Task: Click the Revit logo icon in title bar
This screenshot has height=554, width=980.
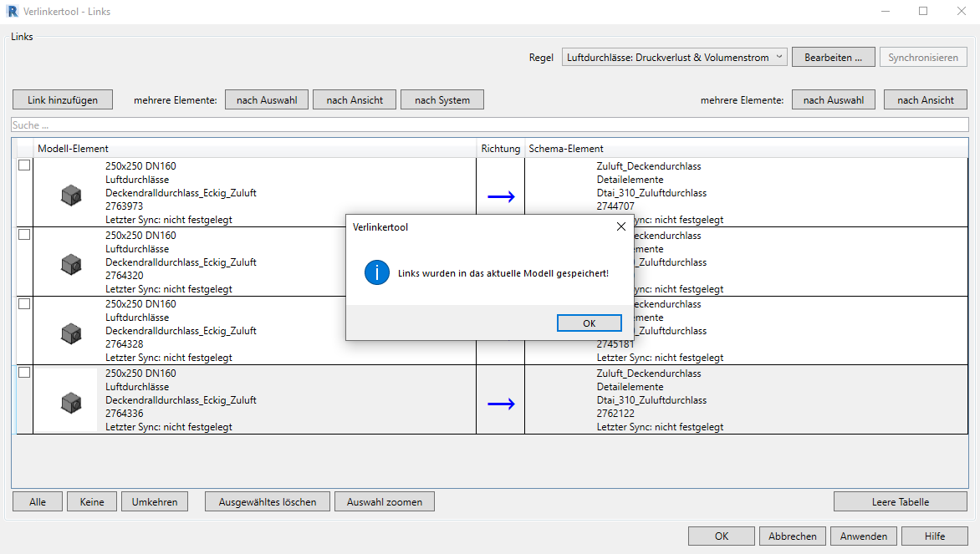Action: [11, 12]
